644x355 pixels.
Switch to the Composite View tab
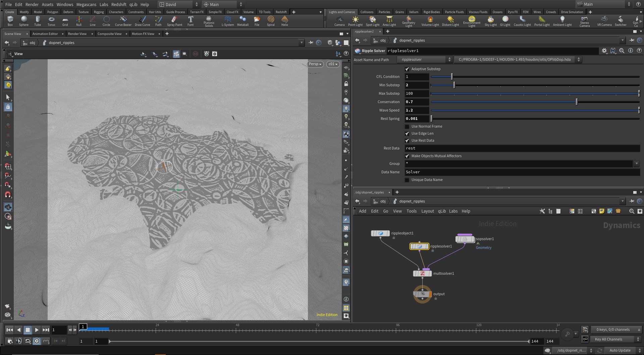coord(109,34)
